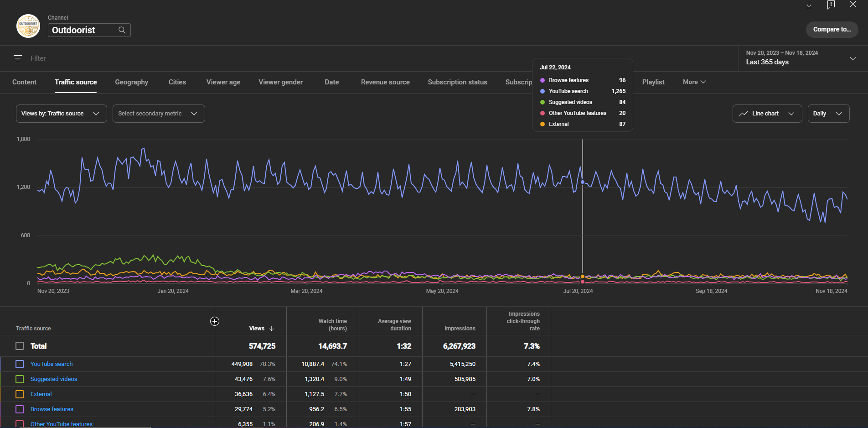Image resolution: width=868 pixels, height=428 pixels.
Task: Click the Filter text field
Action: coord(38,58)
